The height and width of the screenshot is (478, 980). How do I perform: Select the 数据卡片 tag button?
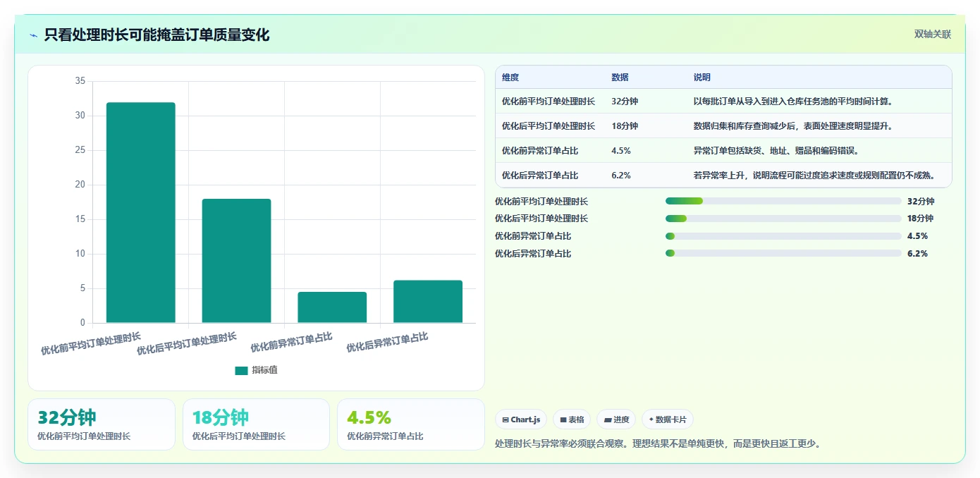coord(667,419)
